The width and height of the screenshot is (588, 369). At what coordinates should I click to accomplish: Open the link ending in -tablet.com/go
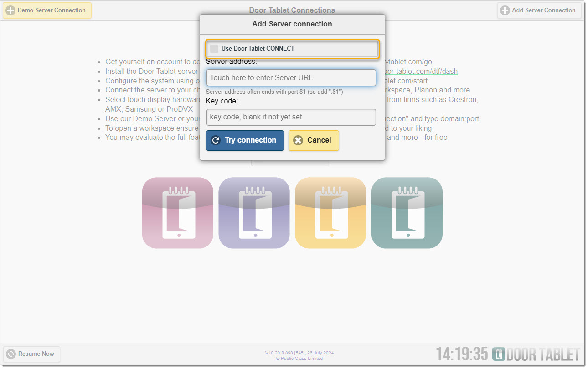408,62
